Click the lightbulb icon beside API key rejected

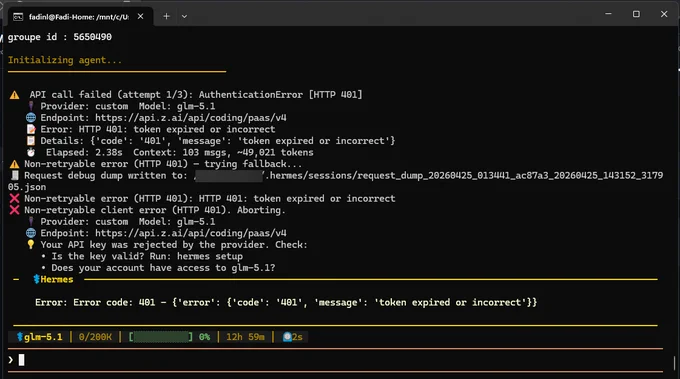[x=31, y=245]
